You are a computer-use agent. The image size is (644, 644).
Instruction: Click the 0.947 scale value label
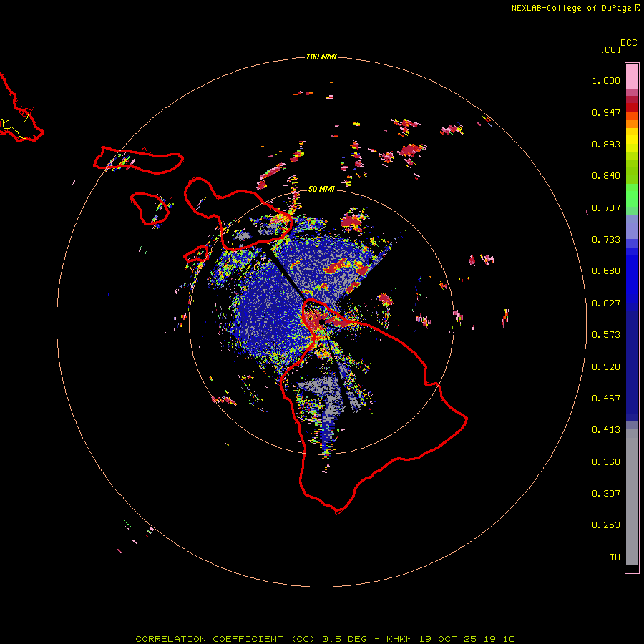tap(606, 112)
